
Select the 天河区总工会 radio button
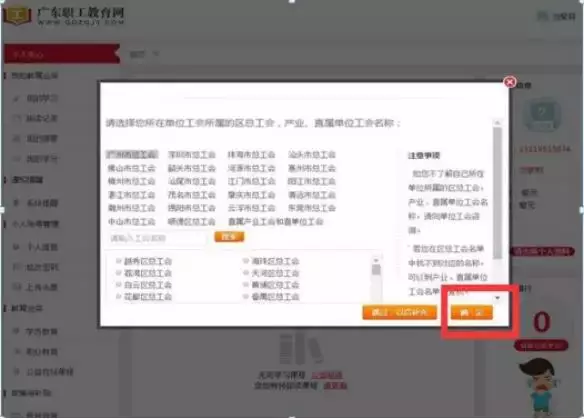246,273
